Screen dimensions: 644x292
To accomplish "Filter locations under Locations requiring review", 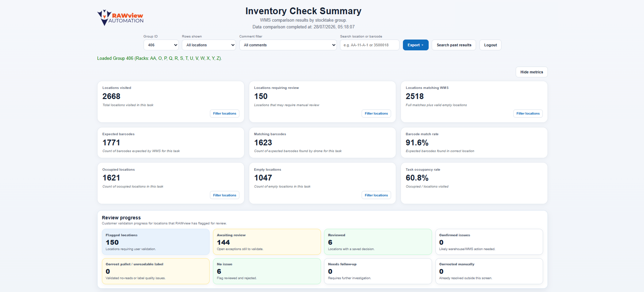I will coord(376,113).
